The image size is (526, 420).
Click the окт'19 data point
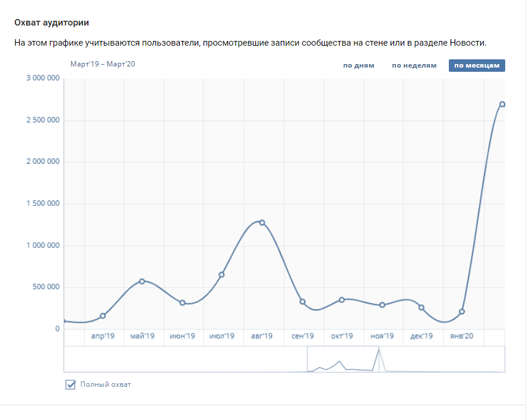[x=342, y=300]
